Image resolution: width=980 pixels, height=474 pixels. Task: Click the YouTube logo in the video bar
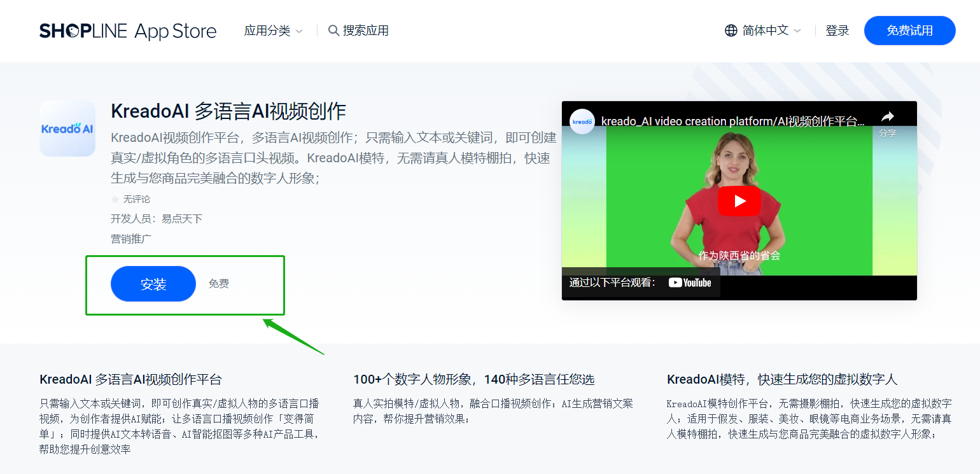(690, 282)
